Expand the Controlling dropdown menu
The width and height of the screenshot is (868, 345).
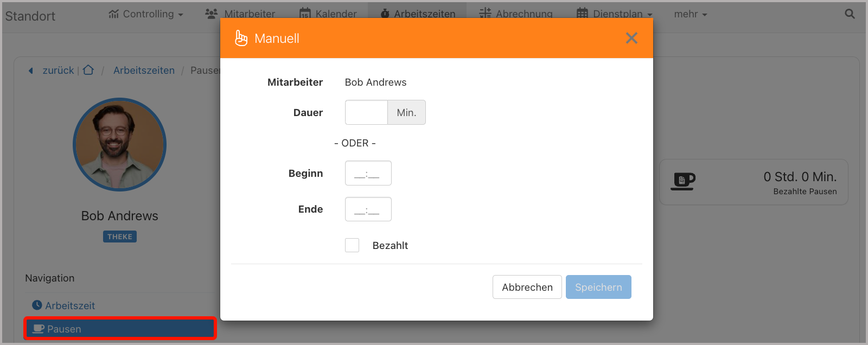pyautogui.click(x=146, y=14)
